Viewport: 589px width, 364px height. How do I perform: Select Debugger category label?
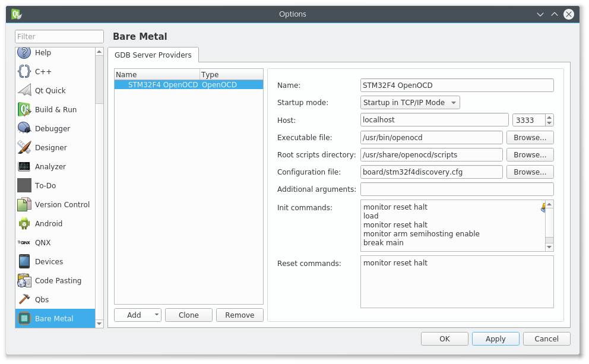[x=53, y=128]
